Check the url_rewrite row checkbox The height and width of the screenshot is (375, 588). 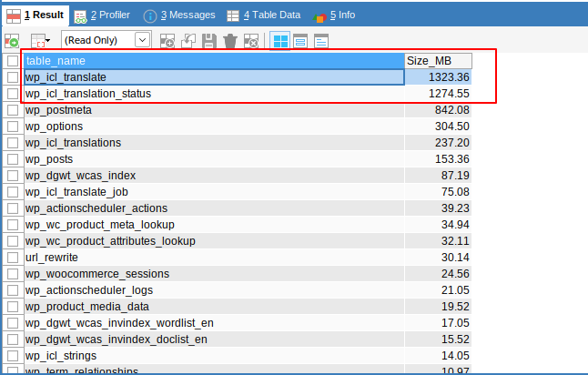pyautogui.click(x=13, y=258)
